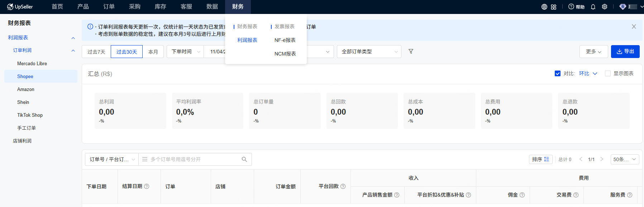Select NCM报表 in the dropdown menu
This screenshot has width=644, height=207.
coord(285,54)
